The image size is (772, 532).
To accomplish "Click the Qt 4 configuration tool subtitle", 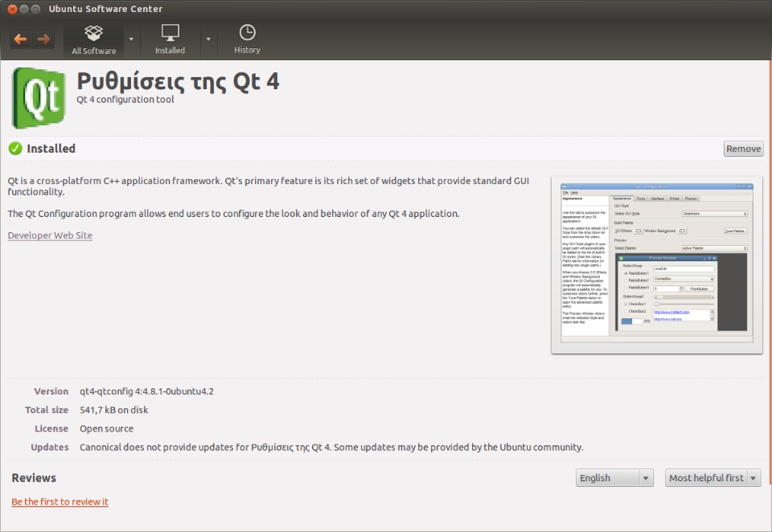I will tap(125, 100).
